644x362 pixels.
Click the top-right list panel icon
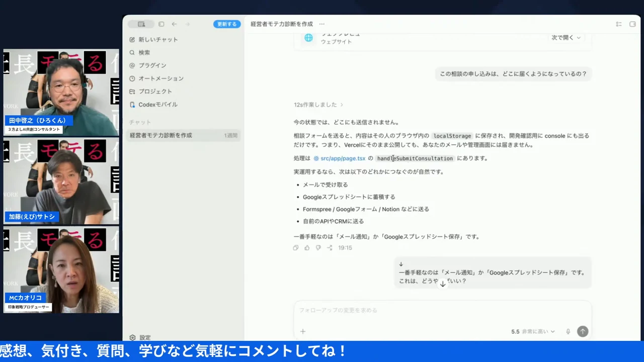pos(619,24)
